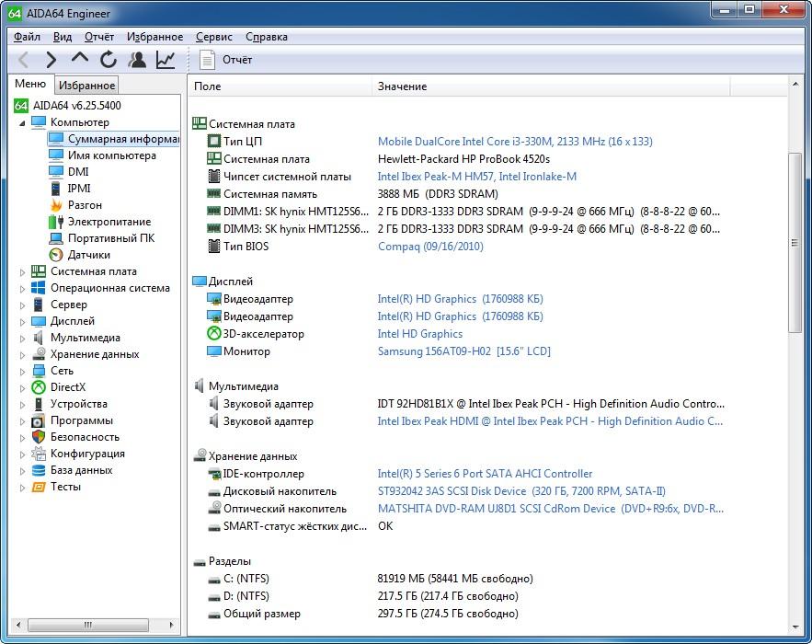Select the База данных database icon
Image resolution: width=812 pixels, height=644 pixels.
click(39, 470)
